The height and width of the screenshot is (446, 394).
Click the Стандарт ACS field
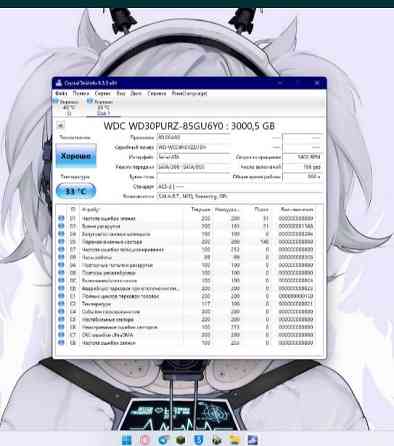pos(239,186)
